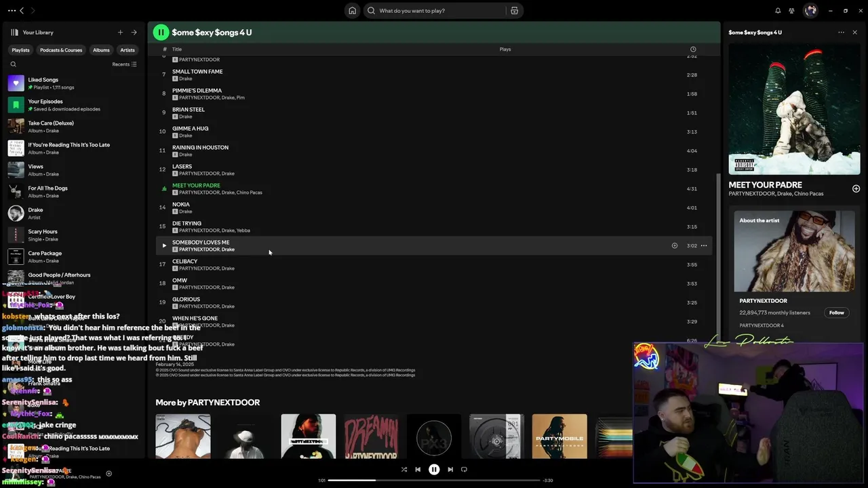Filter library by Playlists

(20, 50)
